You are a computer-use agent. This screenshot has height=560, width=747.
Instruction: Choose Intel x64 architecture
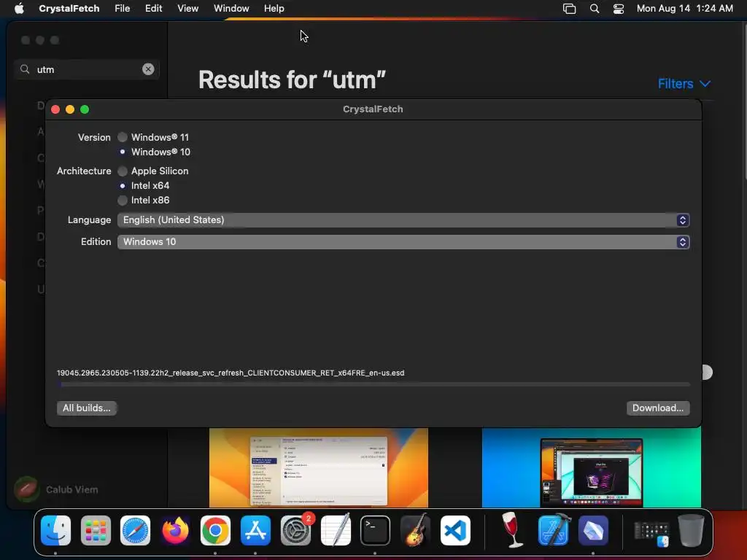pyautogui.click(x=123, y=186)
